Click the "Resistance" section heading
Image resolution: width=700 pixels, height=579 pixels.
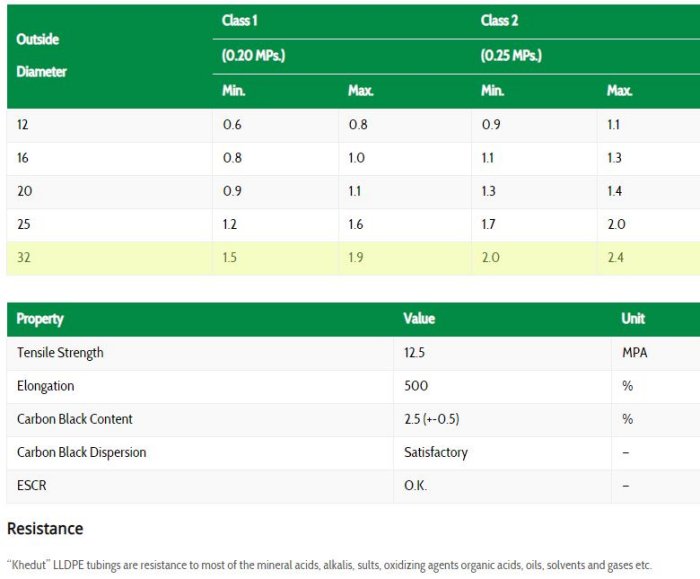coord(45,528)
